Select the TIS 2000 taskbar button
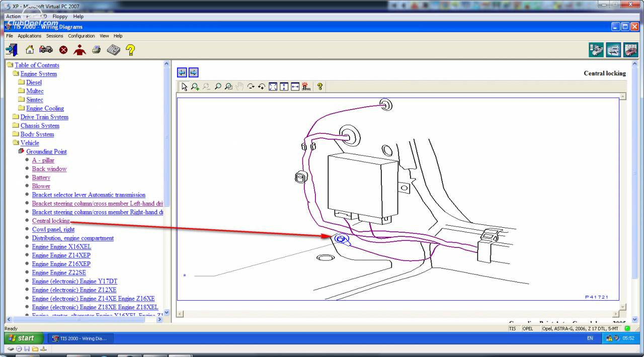This screenshot has height=357, width=644. [80, 338]
